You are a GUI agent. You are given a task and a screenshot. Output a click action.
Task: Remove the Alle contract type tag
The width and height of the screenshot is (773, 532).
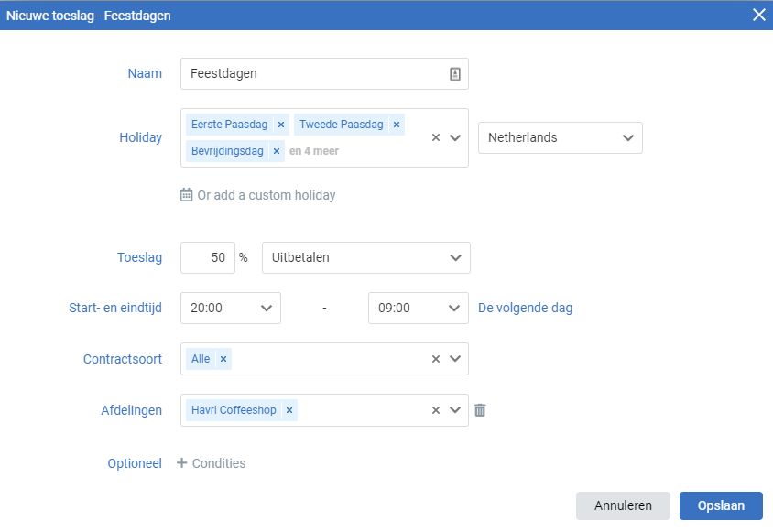[x=223, y=359]
